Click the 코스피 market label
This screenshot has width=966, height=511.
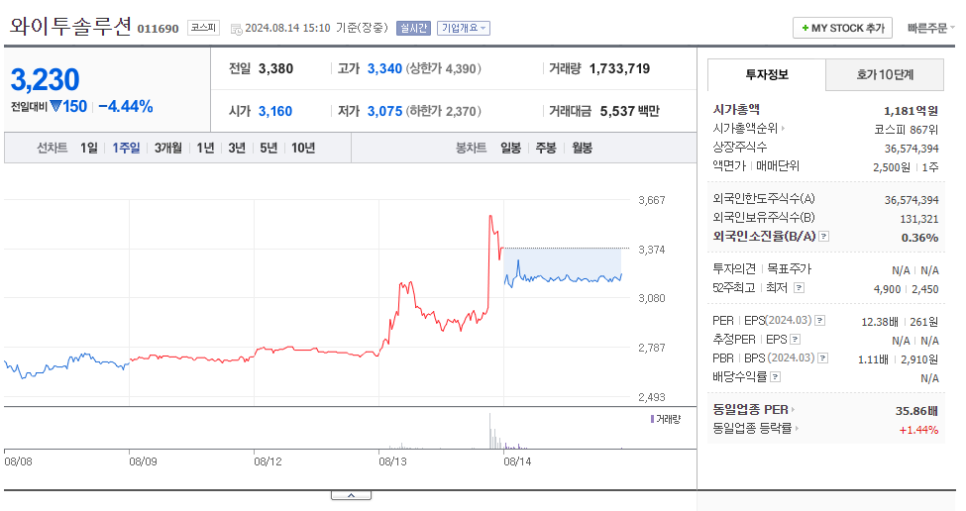[x=203, y=28]
